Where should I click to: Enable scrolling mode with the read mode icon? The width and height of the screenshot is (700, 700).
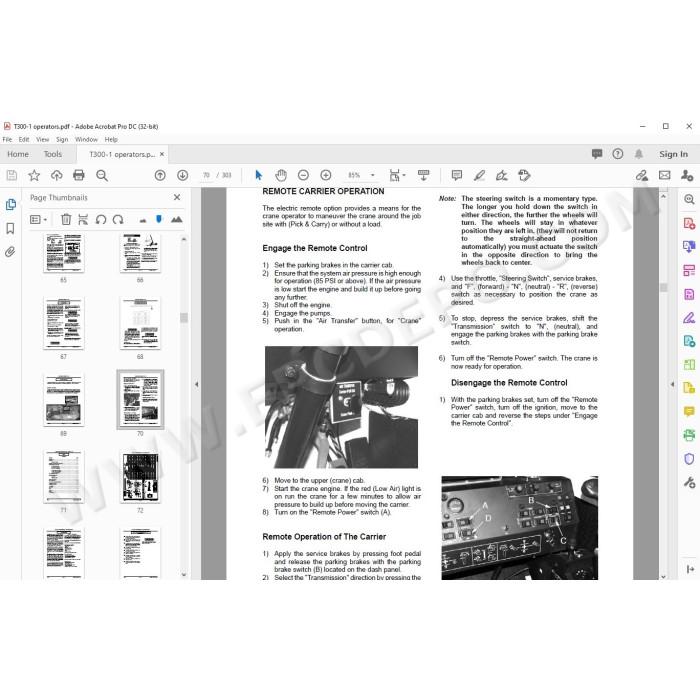[423, 175]
